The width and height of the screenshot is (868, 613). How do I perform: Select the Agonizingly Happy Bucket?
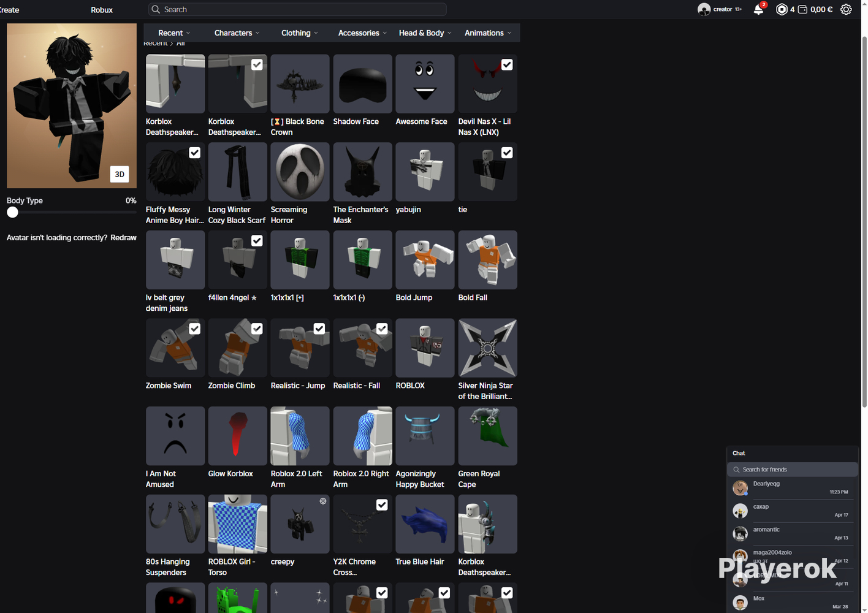(x=425, y=436)
